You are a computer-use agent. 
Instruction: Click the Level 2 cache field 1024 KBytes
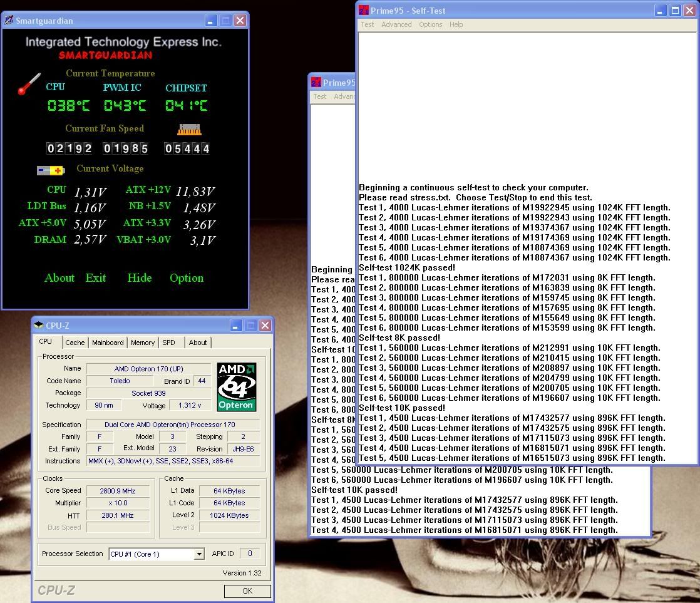pyautogui.click(x=229, y=515)
